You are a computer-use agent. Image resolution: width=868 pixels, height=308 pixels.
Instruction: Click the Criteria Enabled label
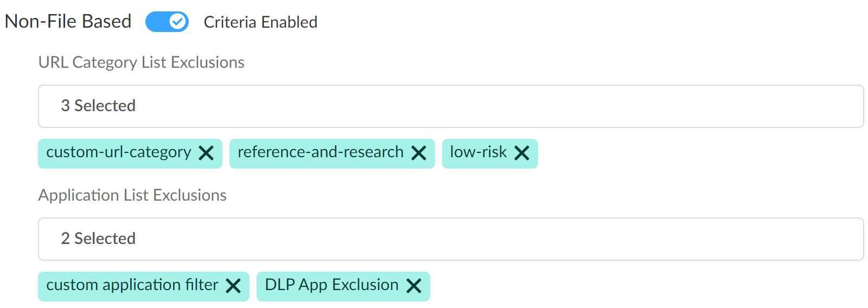pos(260,22)
